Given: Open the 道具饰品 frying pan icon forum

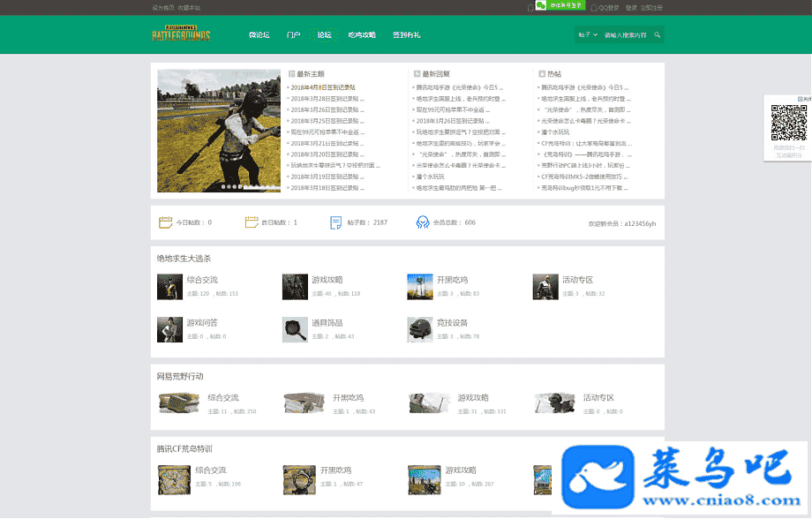Looking at the screenshot, I should click(294, 329).
